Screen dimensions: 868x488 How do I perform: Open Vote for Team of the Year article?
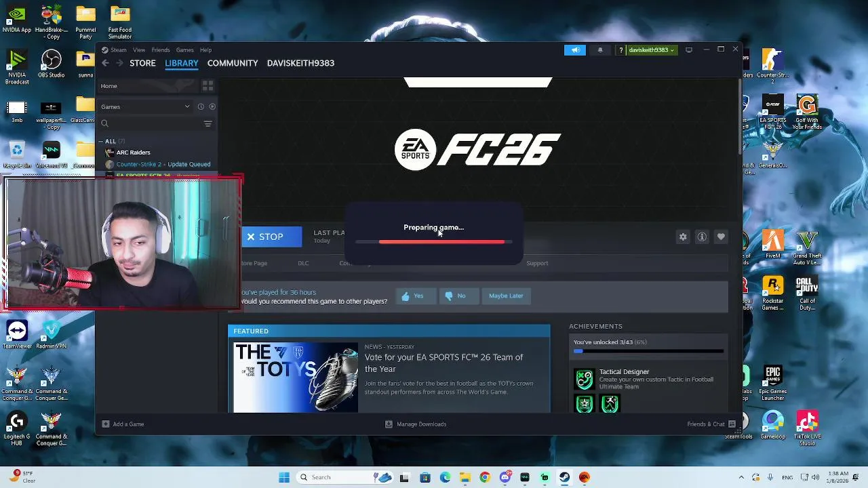[444, 363]
